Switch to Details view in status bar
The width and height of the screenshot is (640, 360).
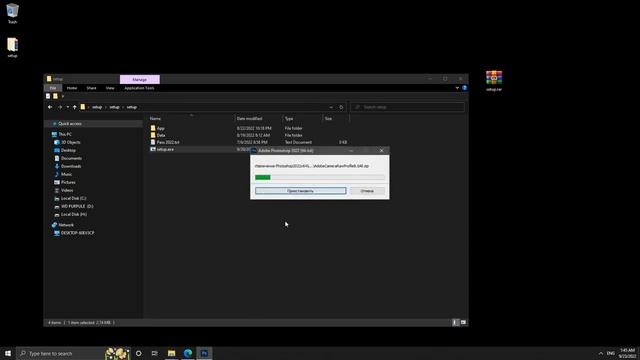tap(456, 322)
